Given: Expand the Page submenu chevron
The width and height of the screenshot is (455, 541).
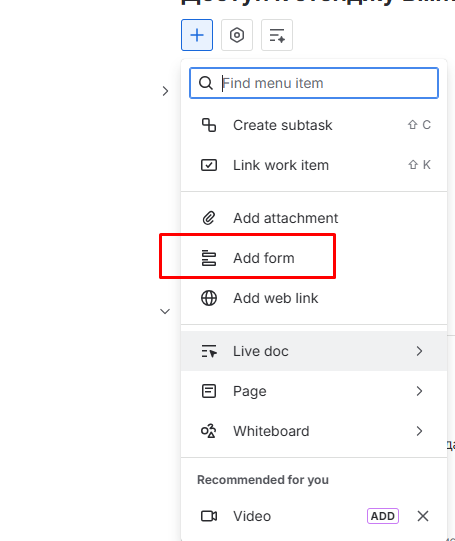Looking at the screenshot, I should (419, 391).
